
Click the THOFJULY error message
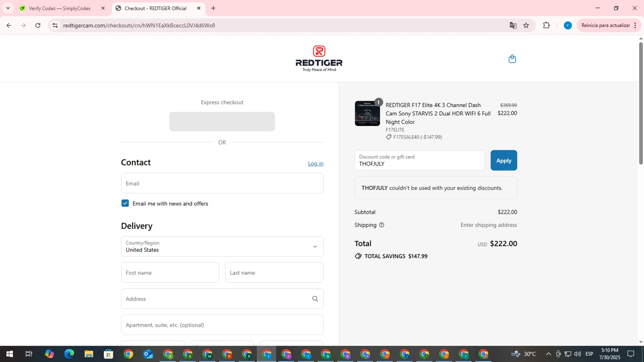(x=436, y=188)
